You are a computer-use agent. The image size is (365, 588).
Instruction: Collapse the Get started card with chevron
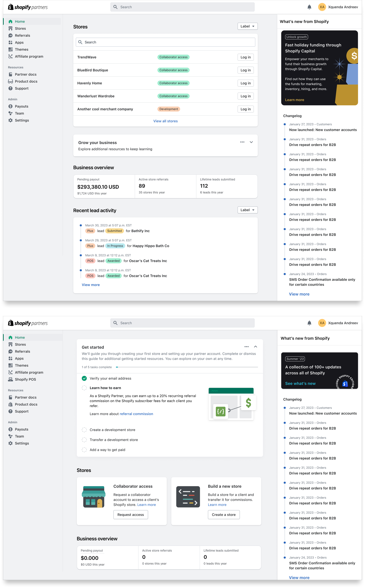click(255, 347)
